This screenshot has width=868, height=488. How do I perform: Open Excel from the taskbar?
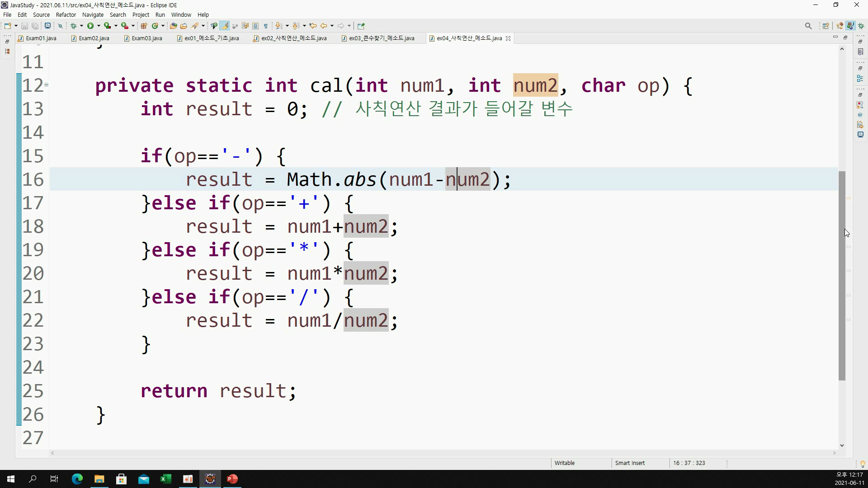pyautogui.click(x=165, y=479)
